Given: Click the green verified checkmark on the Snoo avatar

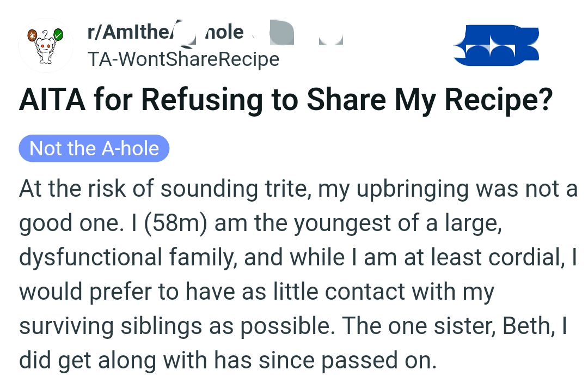Looking at the screenshot, I should click(58, 34).
